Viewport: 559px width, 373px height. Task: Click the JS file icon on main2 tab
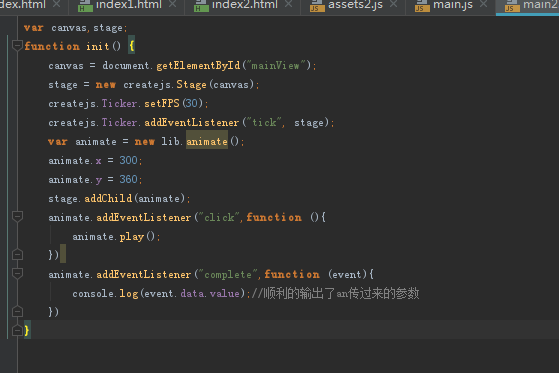coord(512,6)
